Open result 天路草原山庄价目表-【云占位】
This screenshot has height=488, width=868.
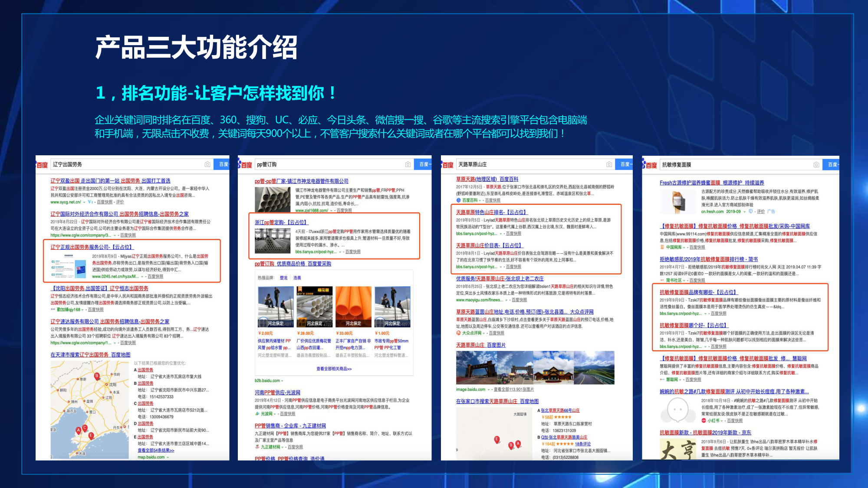(x=490, y=245)
